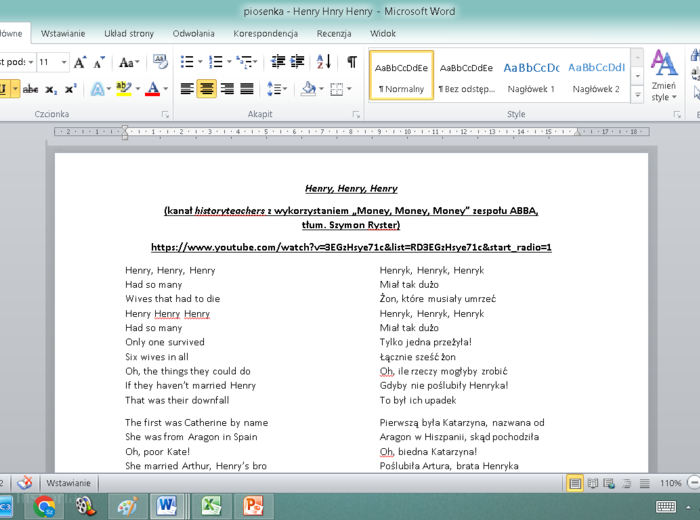Show paragraph marks with the pilcrow icon

[x=352, y=62]
